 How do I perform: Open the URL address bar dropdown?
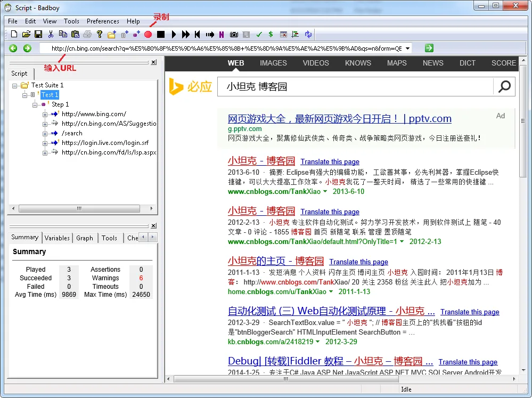click(x=407, y=48)
